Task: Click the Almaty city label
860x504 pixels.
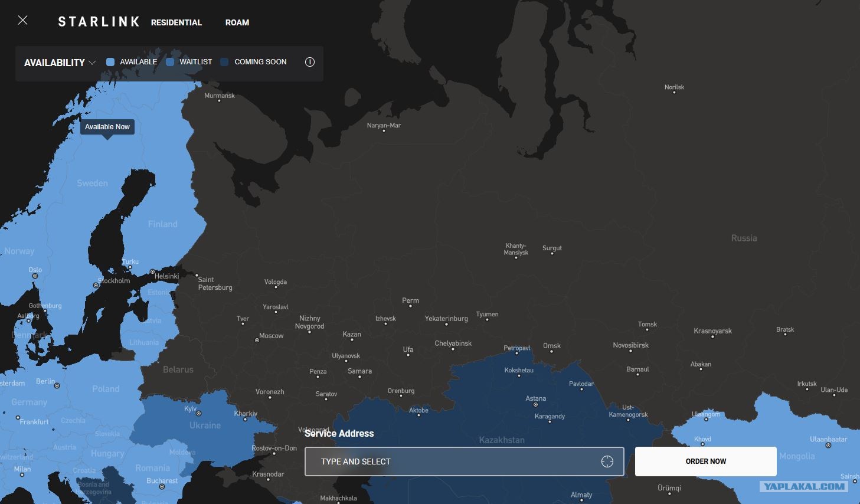Action: click(x=581, y=495)
